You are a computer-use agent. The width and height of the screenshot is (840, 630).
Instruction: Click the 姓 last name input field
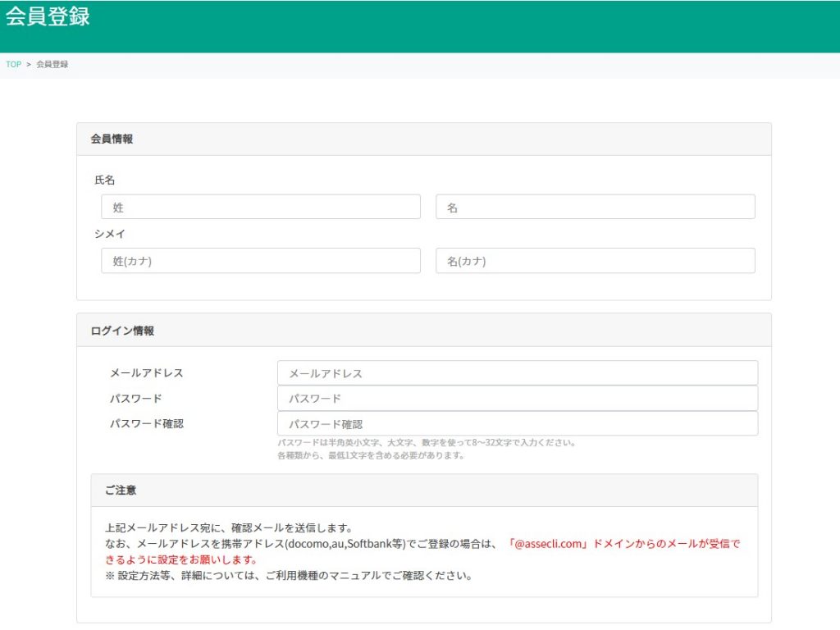260,207
